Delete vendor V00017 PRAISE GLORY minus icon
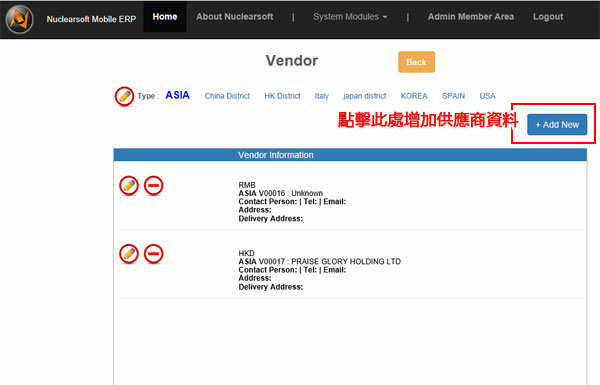Image resolution: width=600 pixels, height=385 pixels. click(x=153, y=254)
